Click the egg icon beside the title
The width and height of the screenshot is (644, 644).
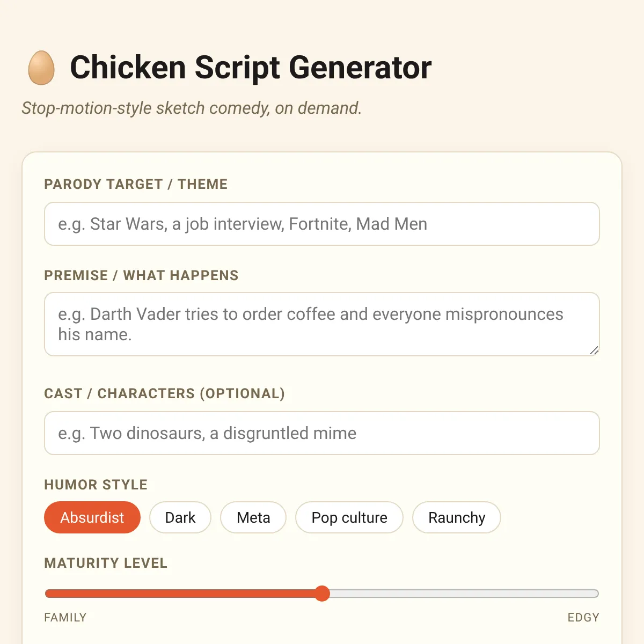pos(41,68)
